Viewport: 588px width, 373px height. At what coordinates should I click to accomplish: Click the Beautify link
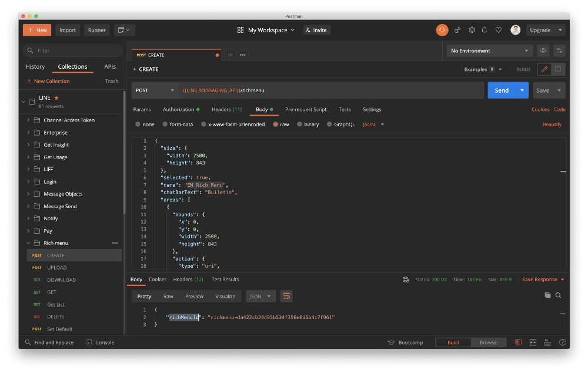pos(552,125)
